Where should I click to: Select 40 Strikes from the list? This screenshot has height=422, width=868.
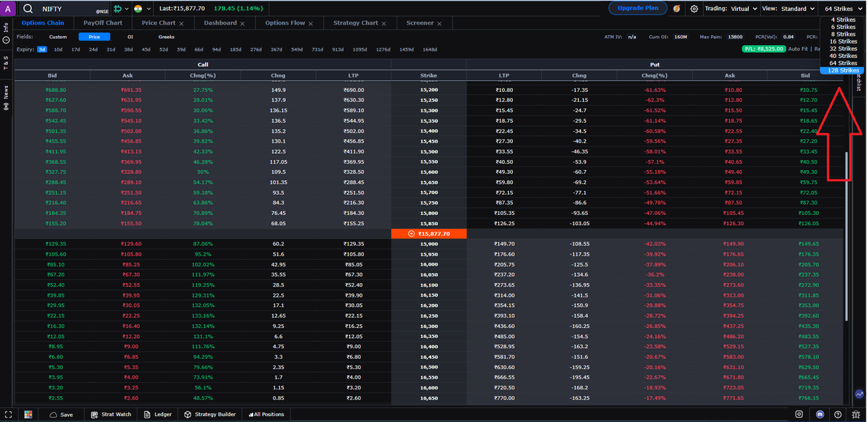(x=843, y=56)
